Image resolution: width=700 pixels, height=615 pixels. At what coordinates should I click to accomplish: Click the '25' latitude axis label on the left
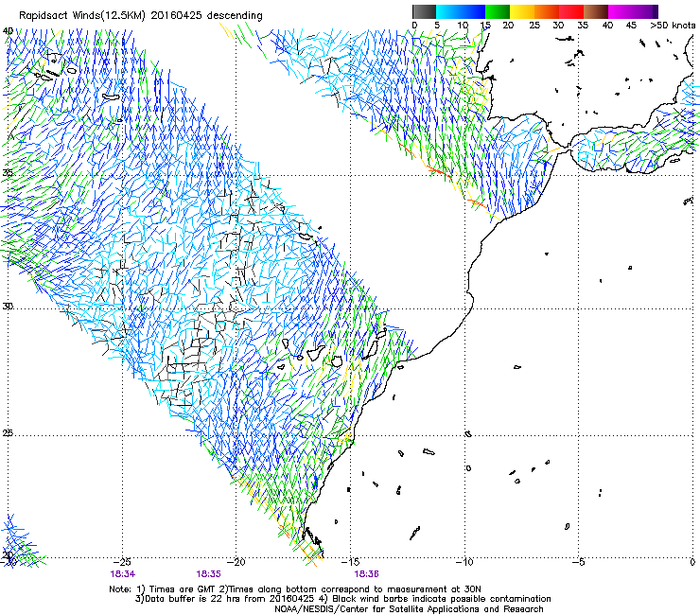click(x=8, y=433)
